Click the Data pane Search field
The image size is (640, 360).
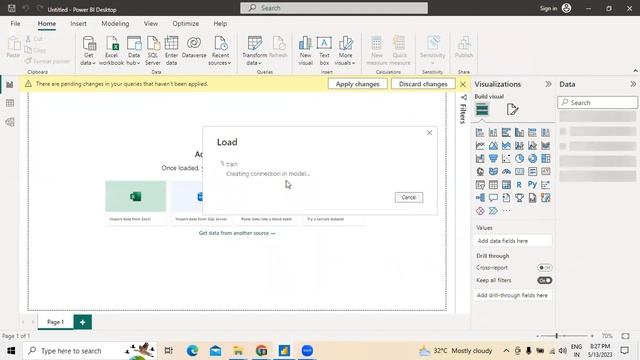point(598,102)
